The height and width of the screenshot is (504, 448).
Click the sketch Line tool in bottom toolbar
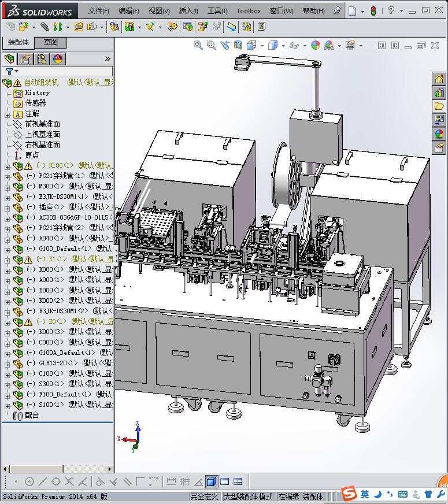coord(42,481)
